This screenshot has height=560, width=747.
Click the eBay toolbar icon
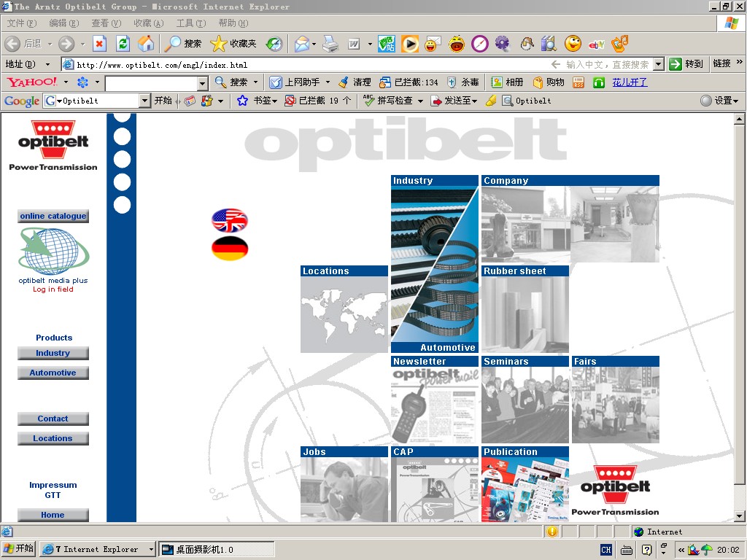click(597, 44)
